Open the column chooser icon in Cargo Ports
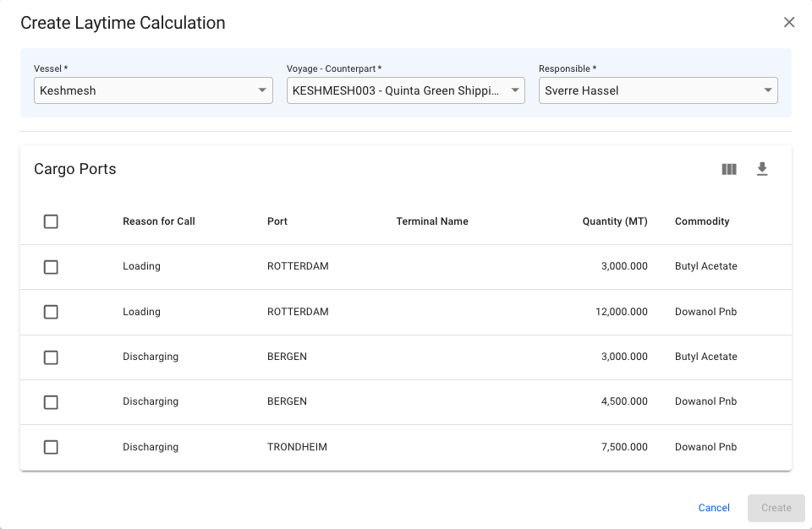 point(729,169)
